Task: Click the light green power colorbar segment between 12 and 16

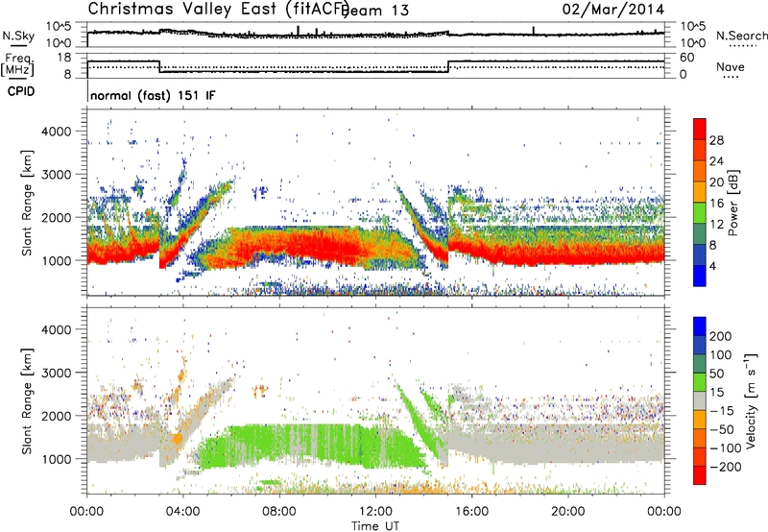Action: (700, 213)
